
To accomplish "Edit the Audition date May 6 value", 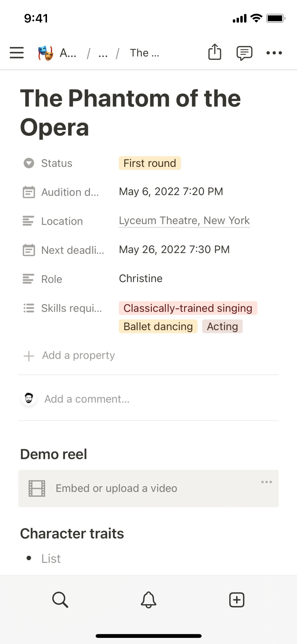I will 171,191.
